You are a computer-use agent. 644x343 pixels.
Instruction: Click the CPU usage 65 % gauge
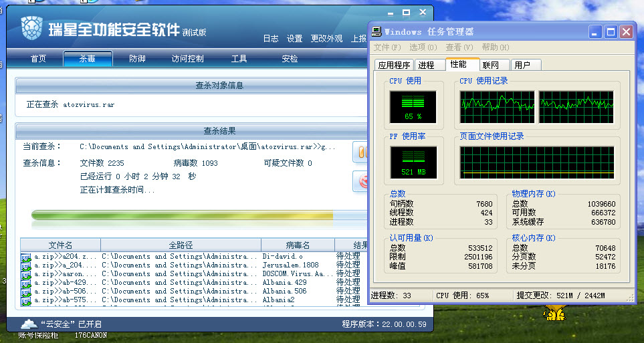click(x=413, y=107)
